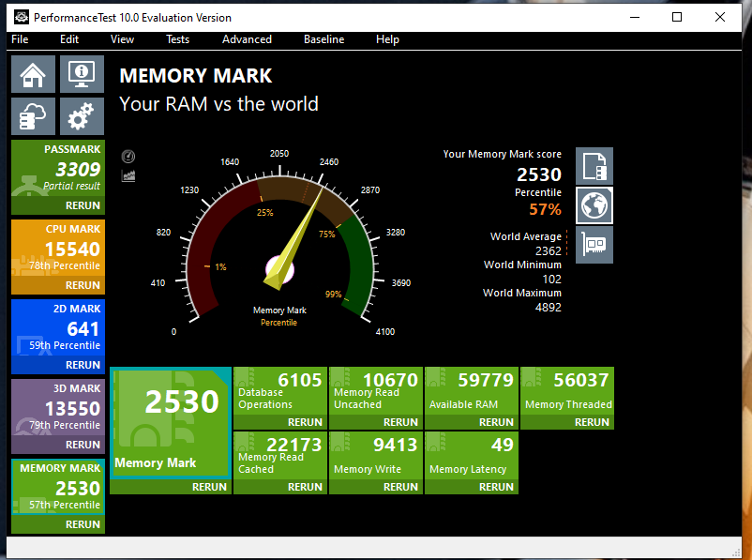Click the 99% gauge percentile marker

click(333, 295)
